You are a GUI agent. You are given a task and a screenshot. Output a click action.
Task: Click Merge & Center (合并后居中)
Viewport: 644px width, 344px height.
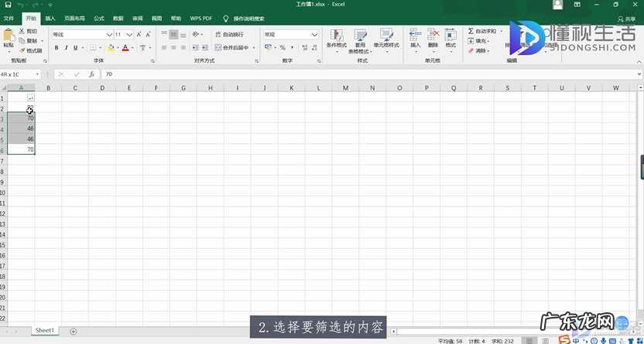click(x=232, y=48)
